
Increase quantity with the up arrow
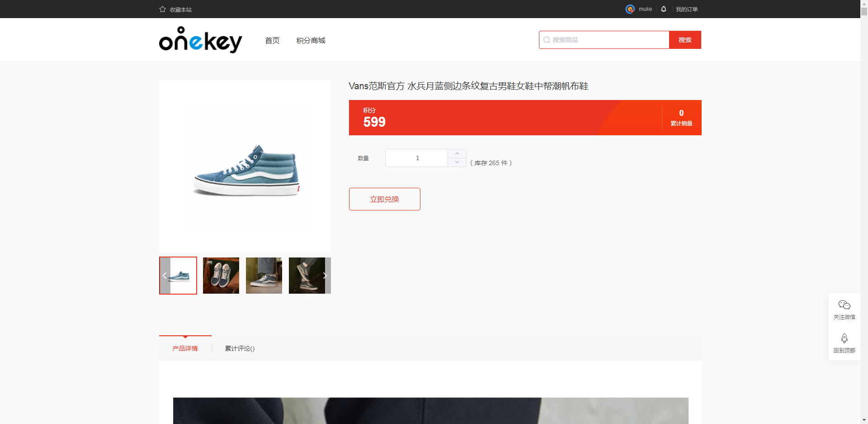click(457, 153)
